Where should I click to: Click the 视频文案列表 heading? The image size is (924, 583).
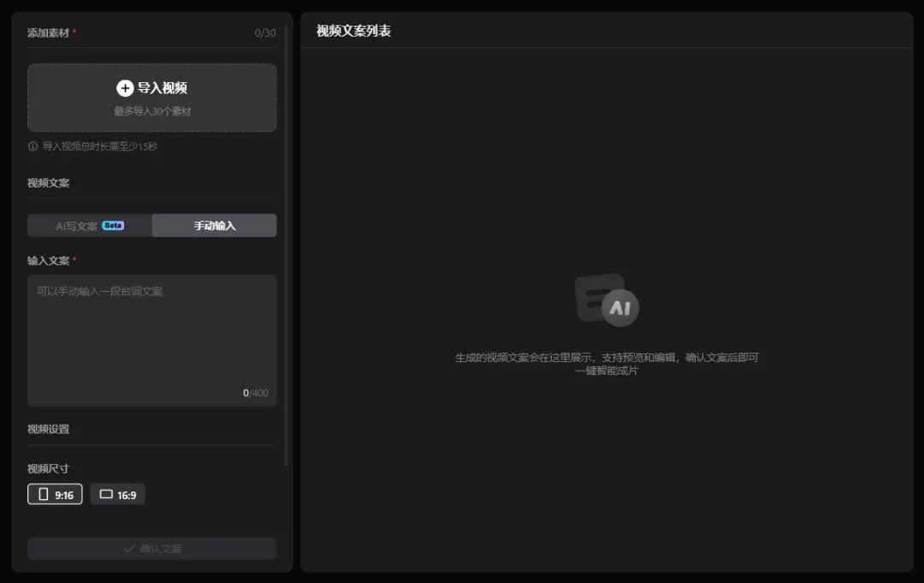point(353,31)
